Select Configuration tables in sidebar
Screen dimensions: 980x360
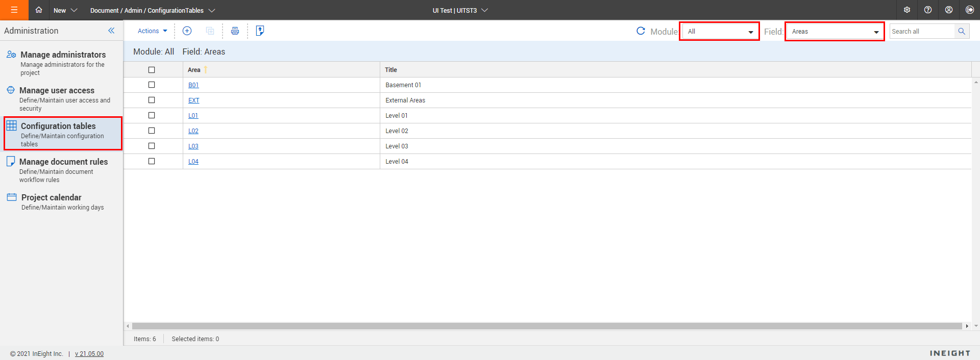point(63,134)
